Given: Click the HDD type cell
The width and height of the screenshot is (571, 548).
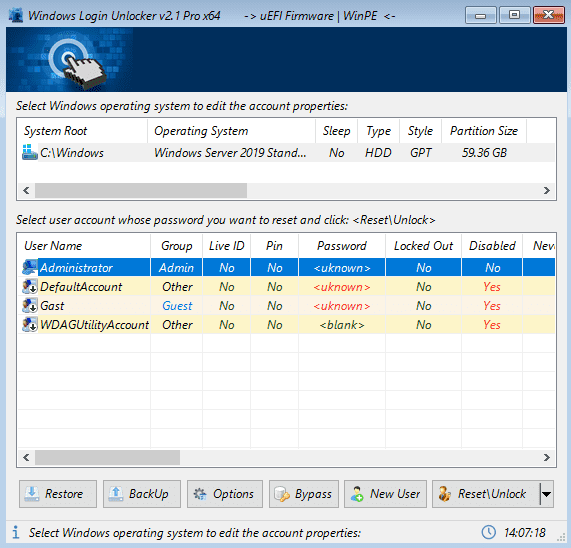Looking at the screenshot, I should pyautogui.click(x=378, y=153).
